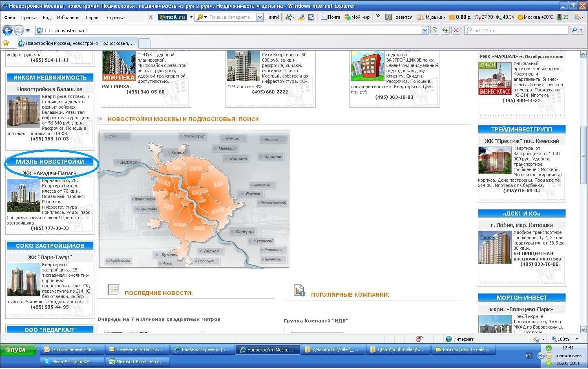Screen dimensions: 588x369
Task: Expand hidden toolbar buttons chevron
Action: [378, 16]
